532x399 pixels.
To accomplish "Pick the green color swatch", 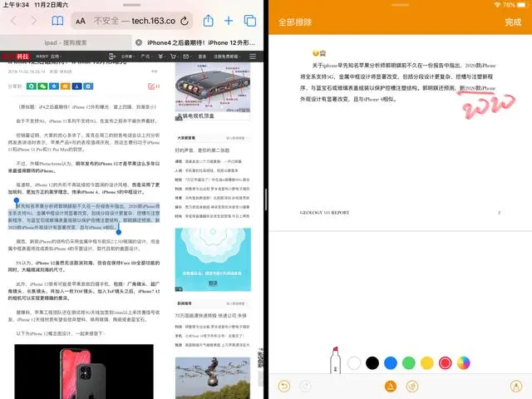I will coord(409,362).
